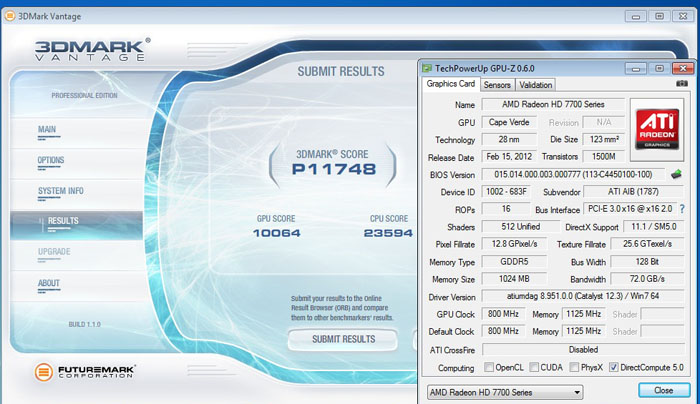
Task: Click the GPU field Cape Verde
Action: (x=509, y=122)
